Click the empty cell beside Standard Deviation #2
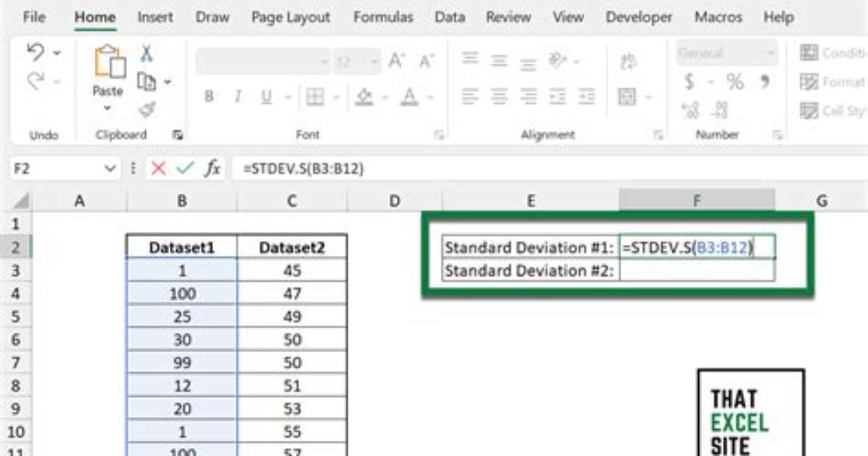Screen dimensions: 868x456 click(697, 270)
